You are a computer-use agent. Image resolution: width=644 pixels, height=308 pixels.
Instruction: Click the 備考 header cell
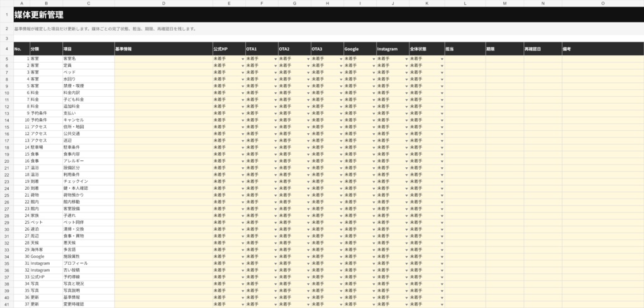(x=603, y=49)
